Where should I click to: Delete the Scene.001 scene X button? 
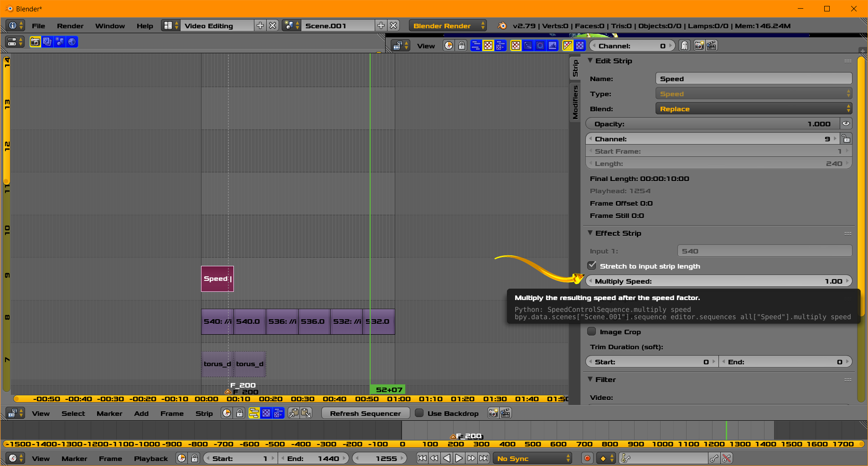click(393, 26)
